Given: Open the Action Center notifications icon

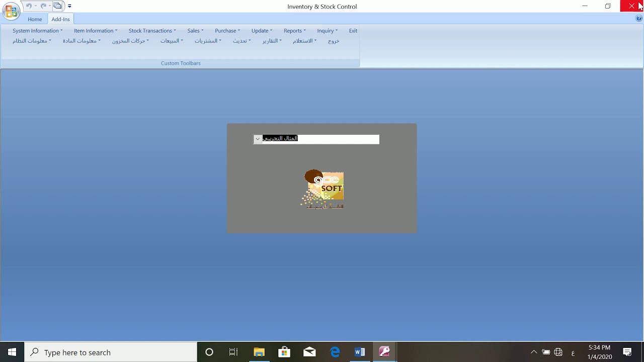Looking at the screenshot, I should pyautogui.click(x=628, y=352).
